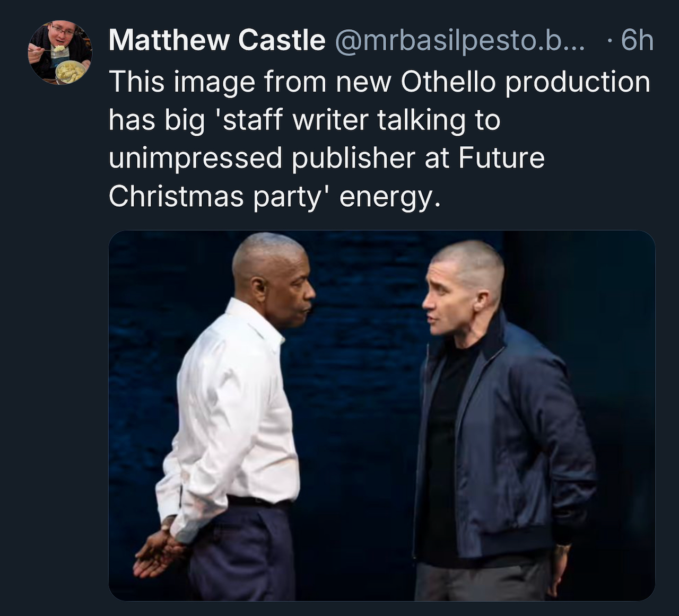This screenshot has width=679, height=616.
Task: Click the bowl of food in avatar
Action: click(x=69, y=71)
